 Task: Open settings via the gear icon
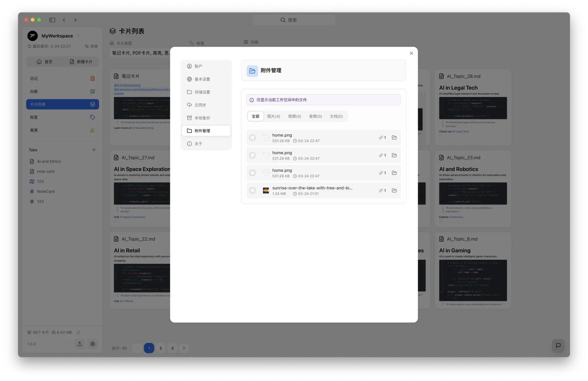click(x=93, y=344)
